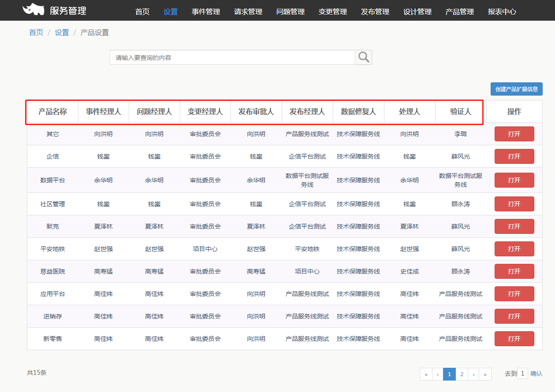Select 设置 in the top navigation bar
The image size is (555, 392).
(x=171, y=12)
